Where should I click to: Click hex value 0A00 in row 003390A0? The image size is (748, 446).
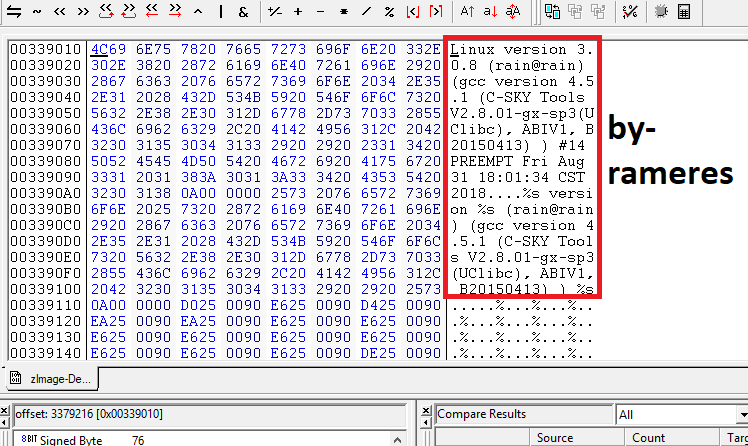click(x=198, y=193)
